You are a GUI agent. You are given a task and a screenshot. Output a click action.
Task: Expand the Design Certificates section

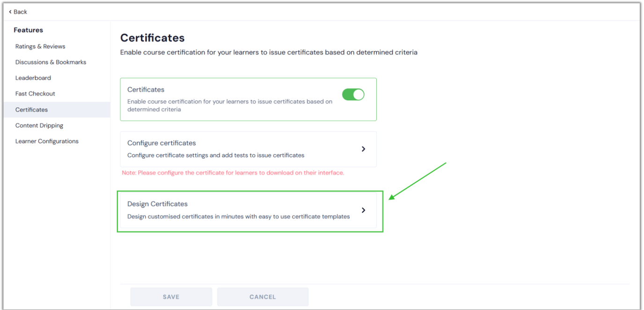click(248, 210)
